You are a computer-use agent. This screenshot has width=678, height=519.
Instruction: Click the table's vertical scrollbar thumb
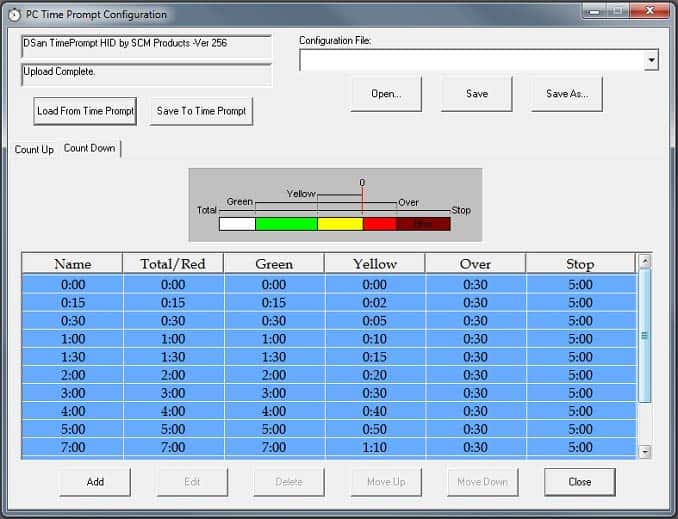point(645,335)
